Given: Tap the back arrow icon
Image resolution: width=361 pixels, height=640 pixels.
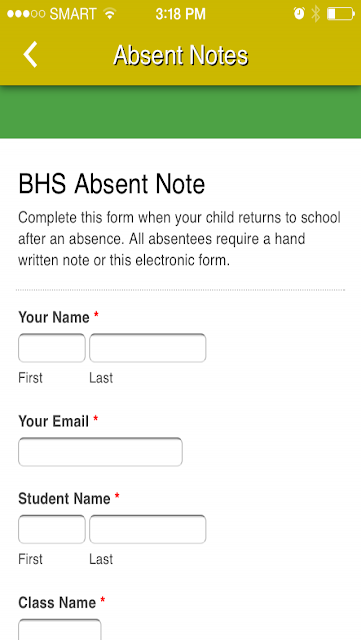Looking at the screenshot, I should tap(30, 54).
